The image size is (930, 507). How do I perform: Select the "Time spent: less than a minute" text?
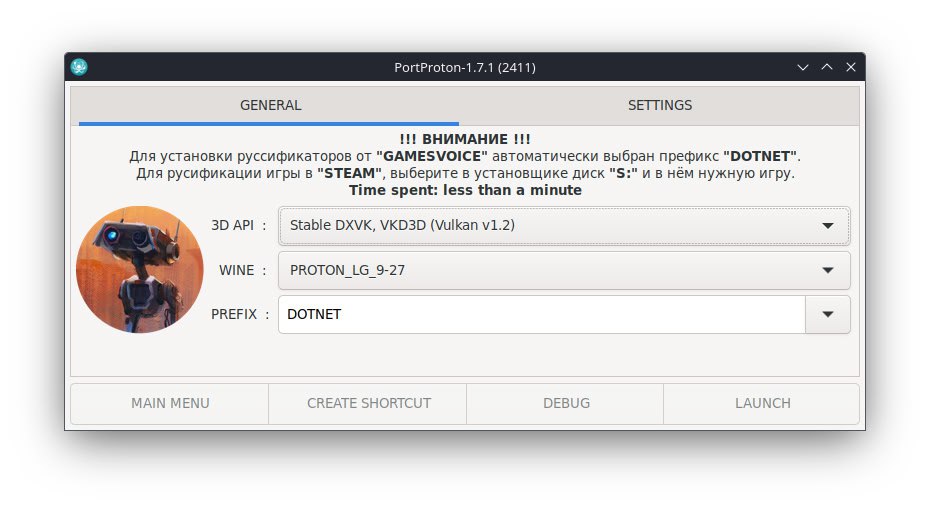coord(465,190)
